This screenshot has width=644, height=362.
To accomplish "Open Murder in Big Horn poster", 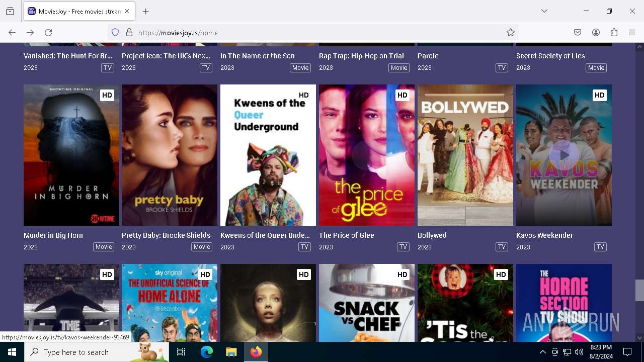I will (x=71, y=155).
